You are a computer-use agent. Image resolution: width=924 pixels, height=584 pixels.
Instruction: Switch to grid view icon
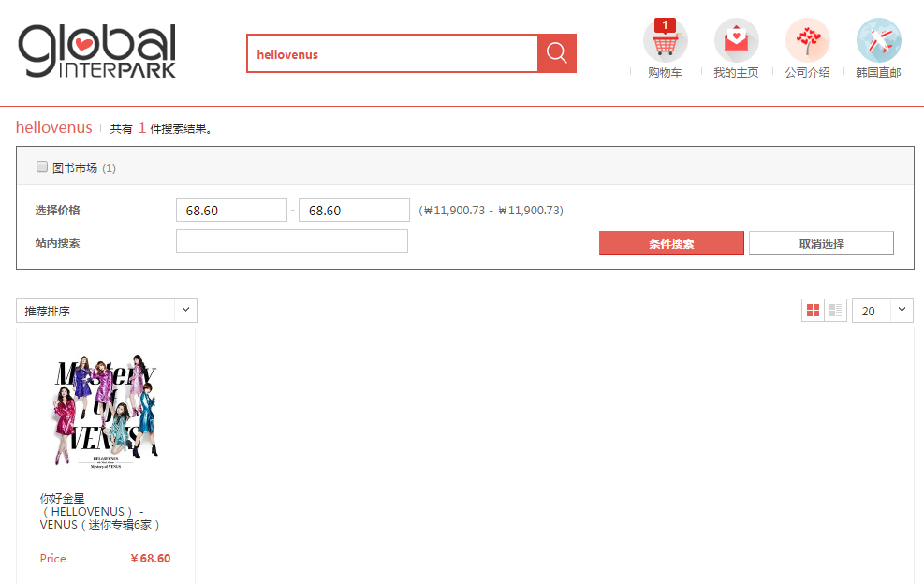coord(814,311)
